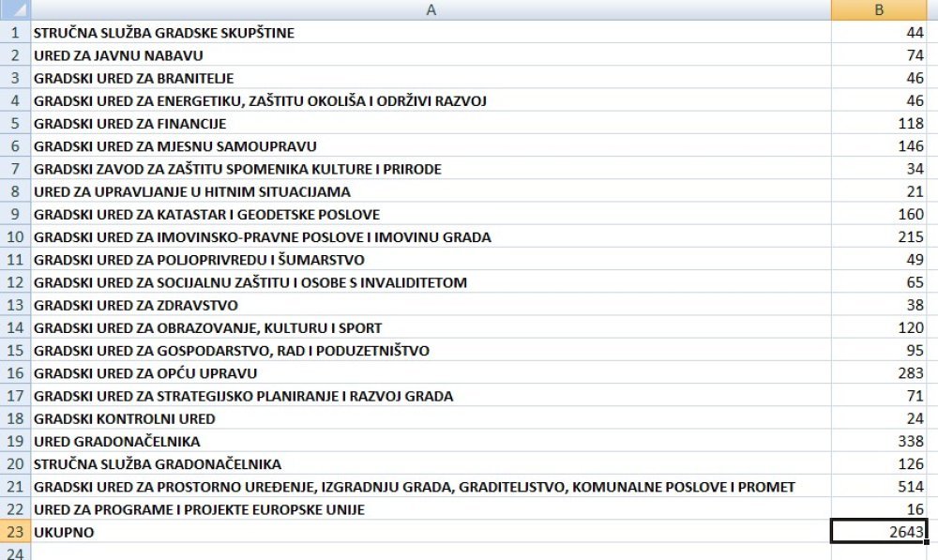Select value 46 in row 4
This screenshot has width=938, height=560.
click(879, 100)
